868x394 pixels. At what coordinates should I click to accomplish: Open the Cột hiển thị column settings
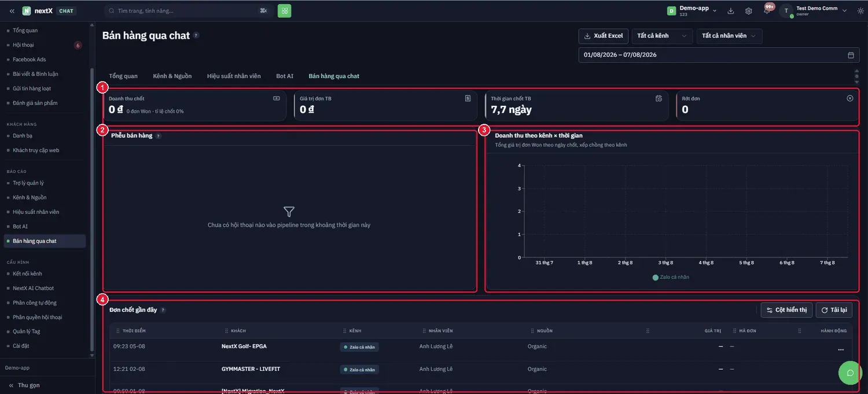(786, 310)
